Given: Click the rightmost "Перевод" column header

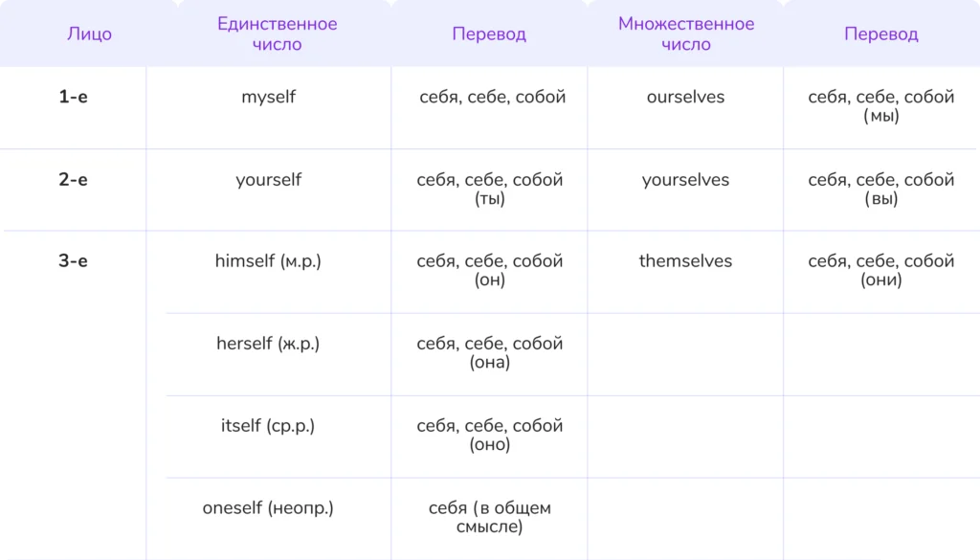Looking at the screenshot, I should (x=880, y=34).
